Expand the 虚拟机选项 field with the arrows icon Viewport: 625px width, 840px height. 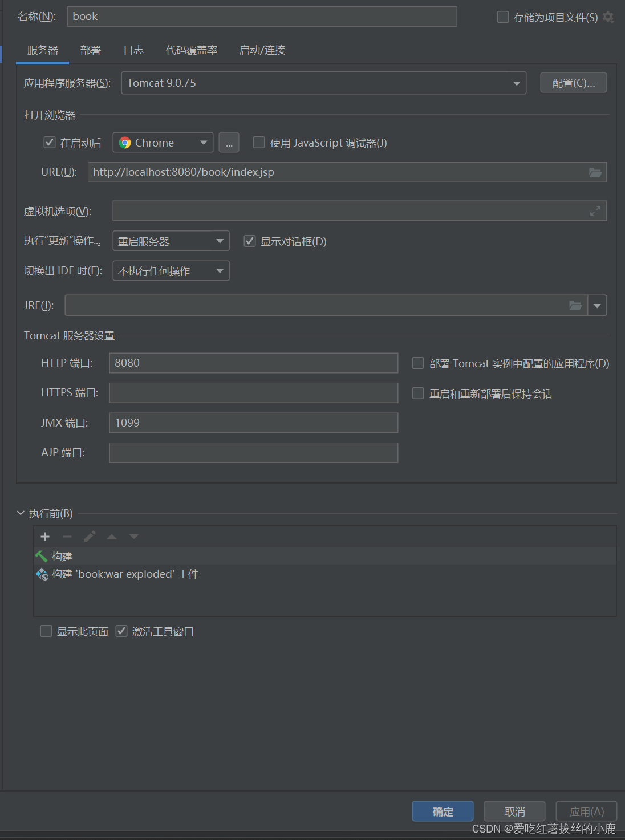[x=595, y=211]
